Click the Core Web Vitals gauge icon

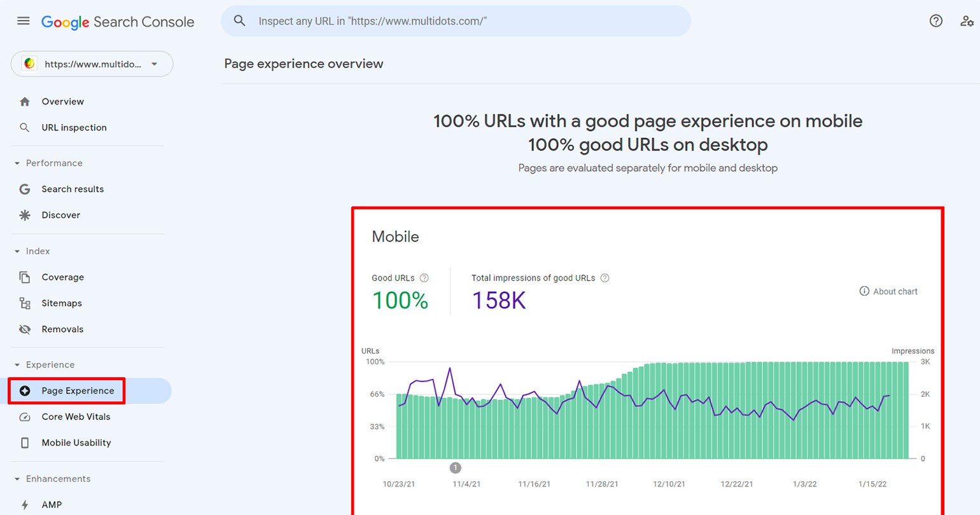[25, 417]
